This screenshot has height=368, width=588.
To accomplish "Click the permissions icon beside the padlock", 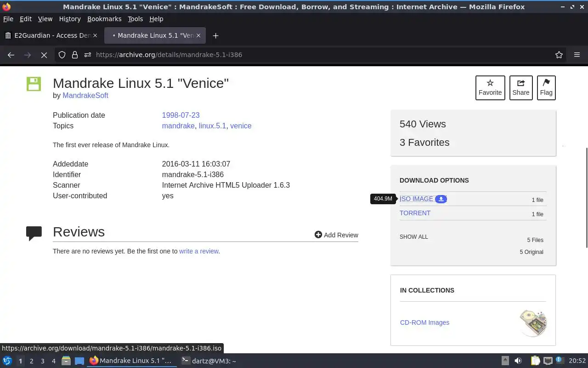I will point(87,55).
